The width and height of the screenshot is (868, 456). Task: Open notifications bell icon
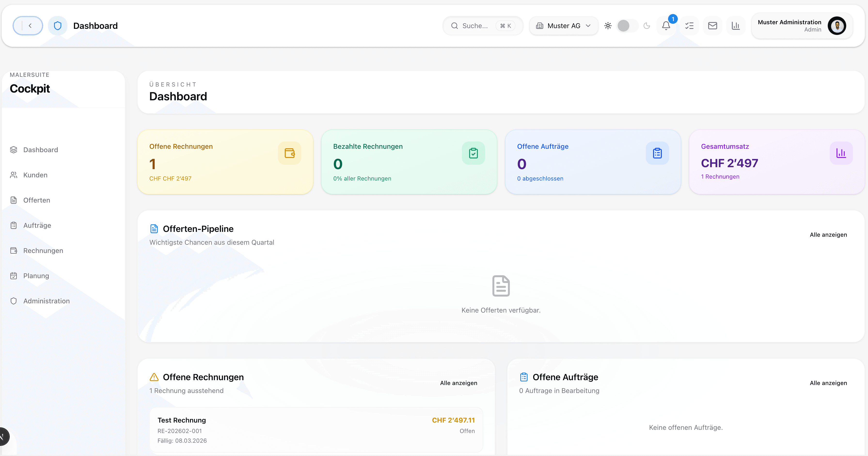point(666,26)
